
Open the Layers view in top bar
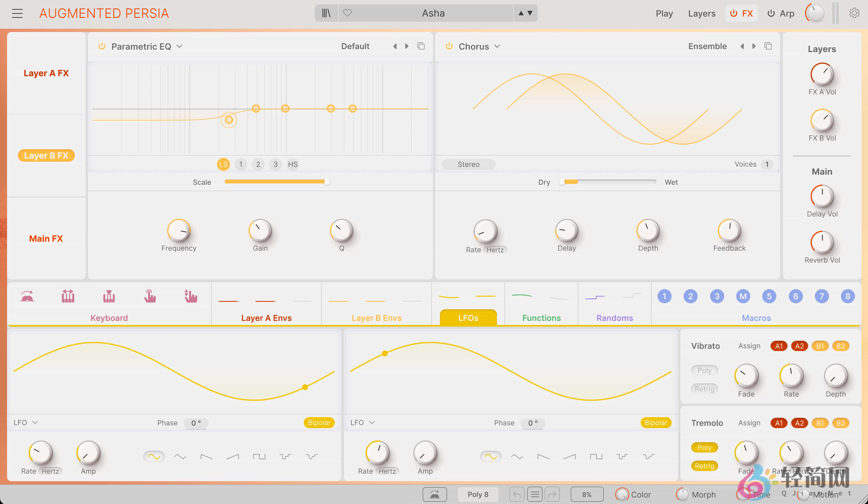701,14
